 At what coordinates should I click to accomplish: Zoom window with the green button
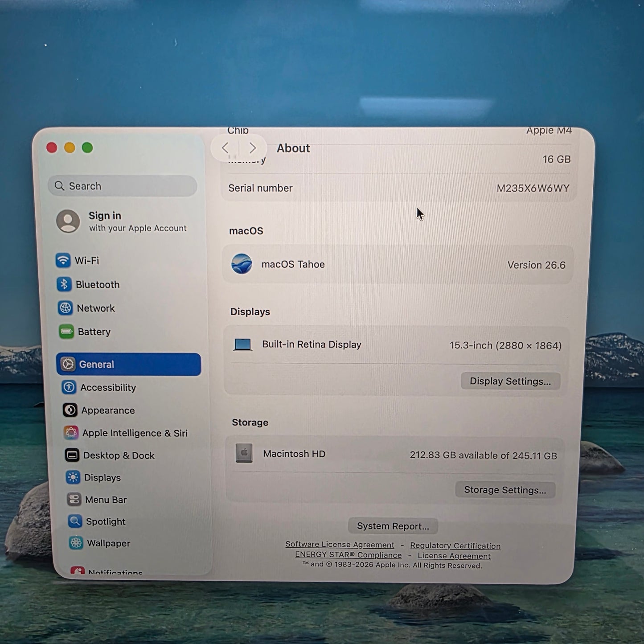87,148
